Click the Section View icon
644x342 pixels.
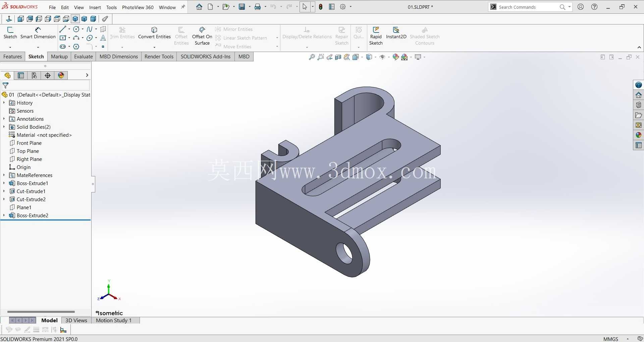point(338,57)
